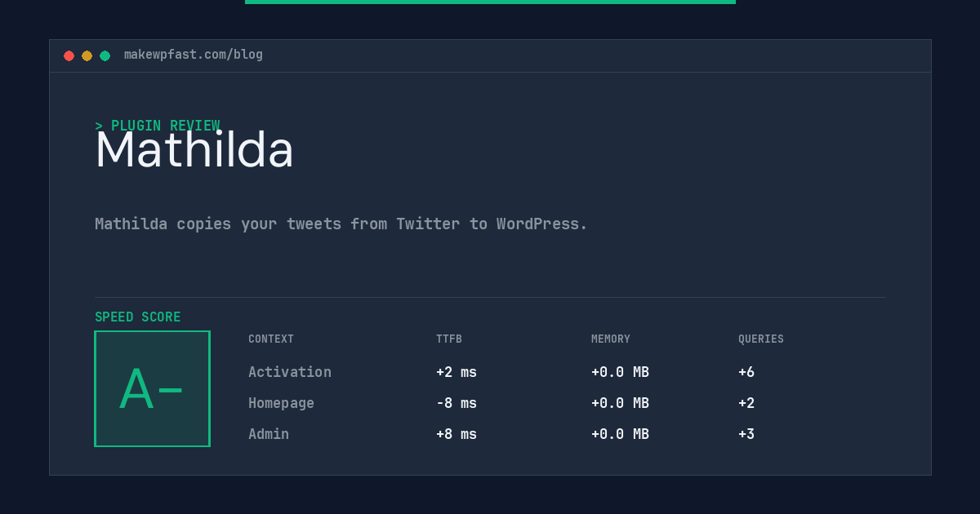Select the QUERIES column header
The image size is (980, 514).
pos(761,339)
